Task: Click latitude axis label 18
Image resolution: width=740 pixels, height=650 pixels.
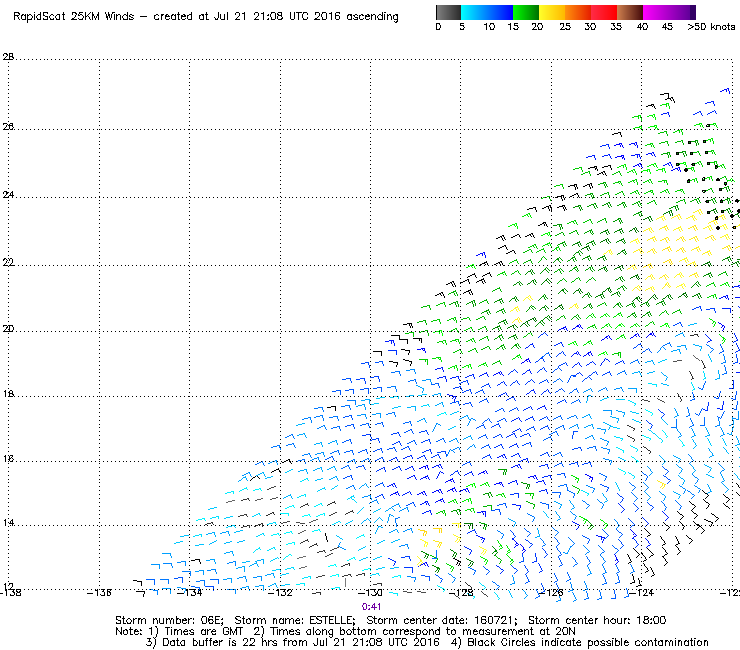Action: point(8,394)
